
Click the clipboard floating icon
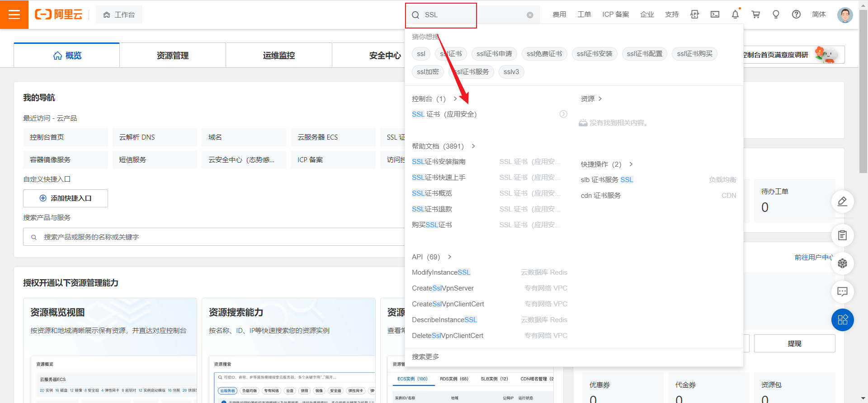click(x=842, y=235)
